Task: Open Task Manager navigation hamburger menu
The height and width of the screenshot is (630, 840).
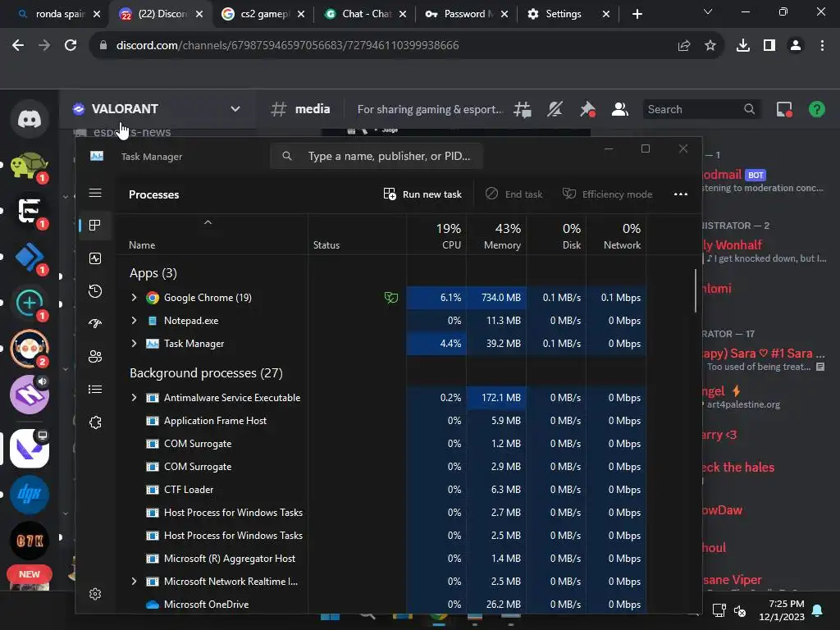Action: click(x=95, y=193)
